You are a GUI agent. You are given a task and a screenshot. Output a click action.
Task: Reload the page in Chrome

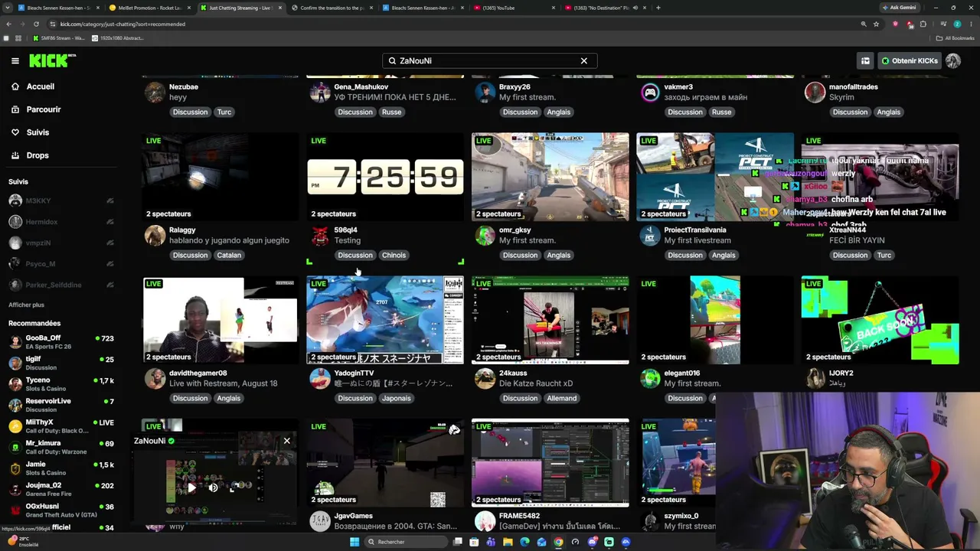[x=36, y=24]
